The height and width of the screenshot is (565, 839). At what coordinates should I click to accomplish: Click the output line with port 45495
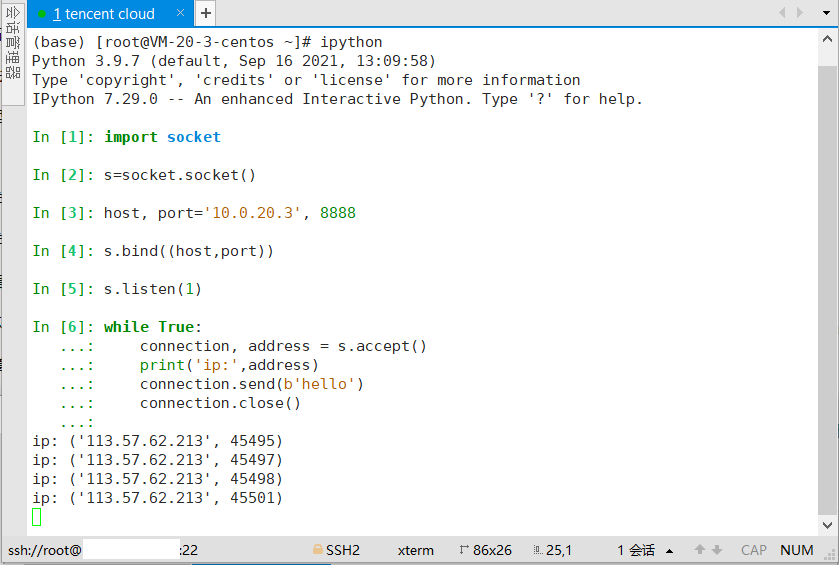click(157, 441)
